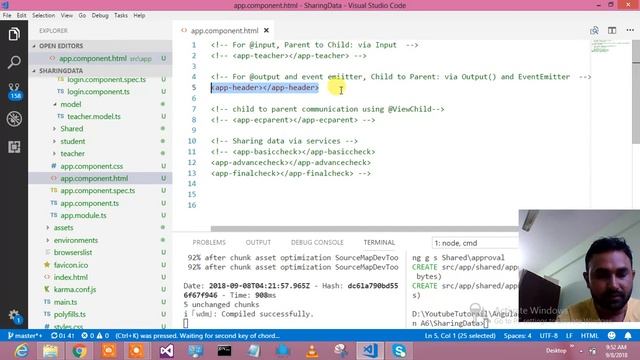Screen dimensions: 640x360
Task: Switch to the DEBUG CONSOLE panel tab
Action: pos(317,242)
